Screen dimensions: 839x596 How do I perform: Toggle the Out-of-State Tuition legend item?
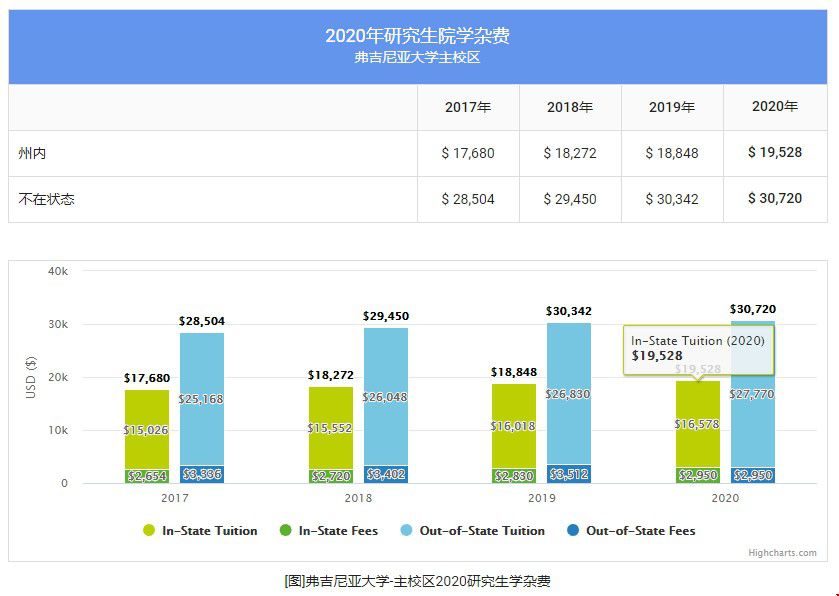coord(472,531)
